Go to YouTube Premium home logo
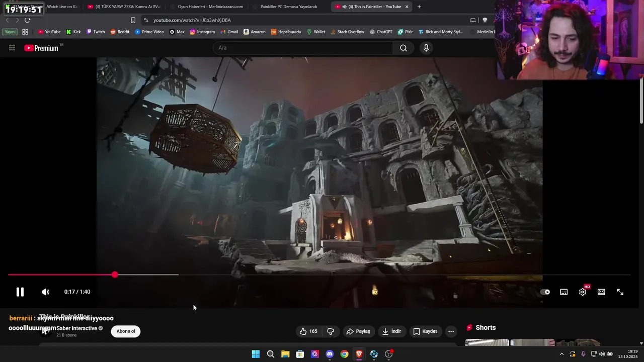 [41, 48]
